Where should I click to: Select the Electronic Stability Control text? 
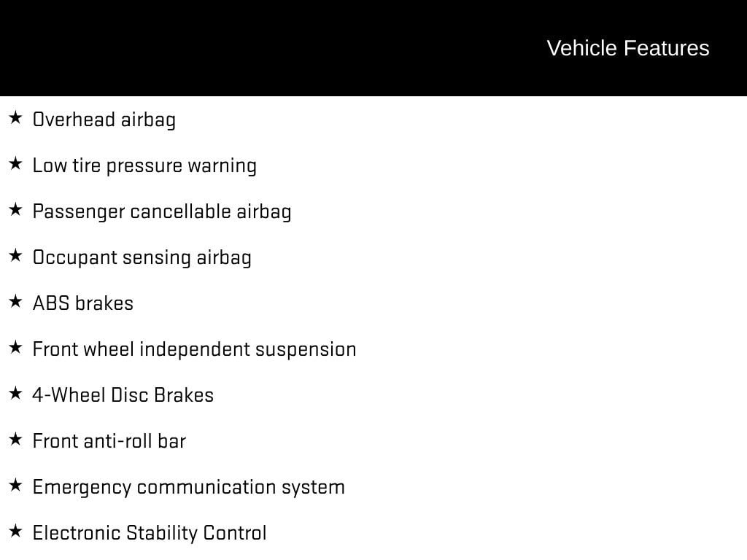tap(150, 533)
